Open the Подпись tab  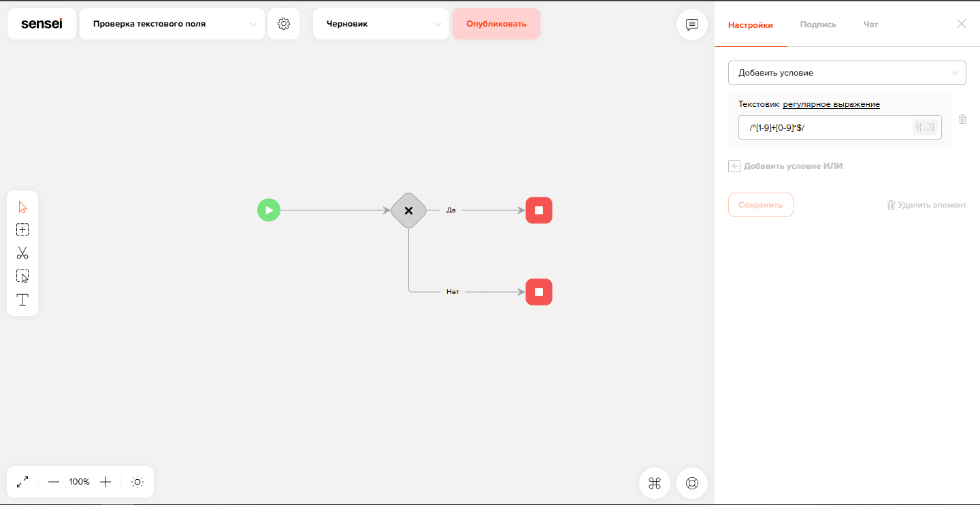coord(818,25)
